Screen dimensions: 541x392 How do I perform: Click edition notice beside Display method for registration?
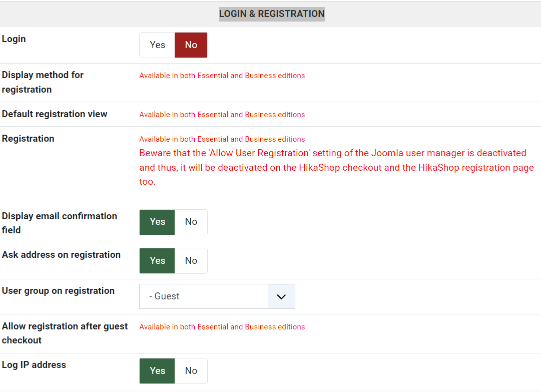click(222, 76)
